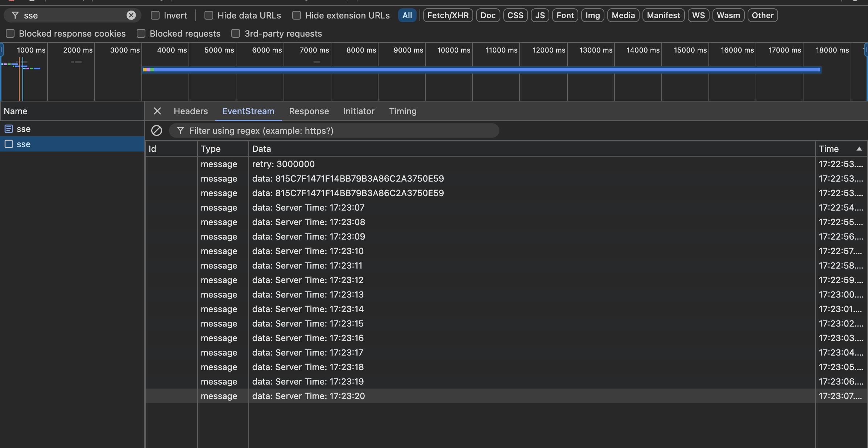This screenshot has height=448, width=868.
Task: Click the network filter funnel icon
Action: [x=15, y=15]
